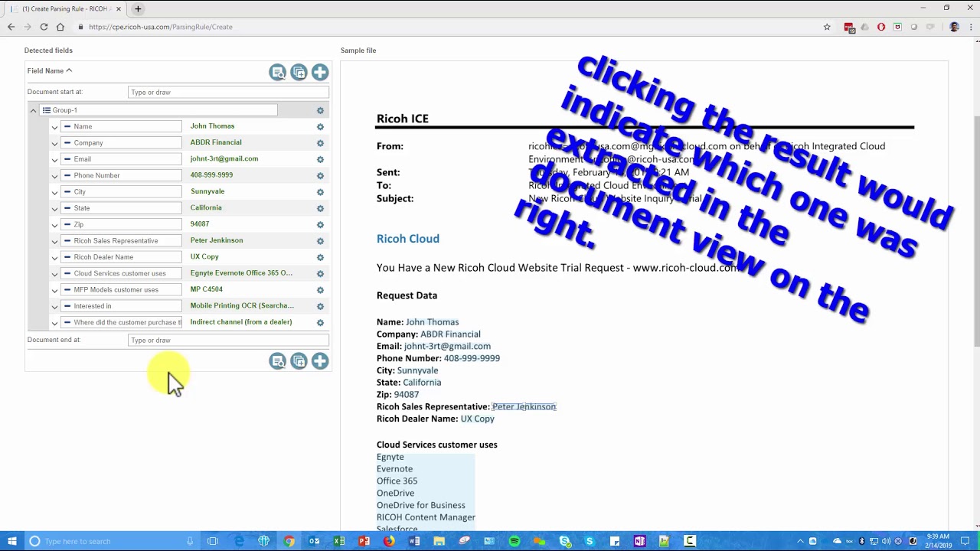Screen dimensions: 980x551
Task: Expand the State field row
Action: click(54, 208)
